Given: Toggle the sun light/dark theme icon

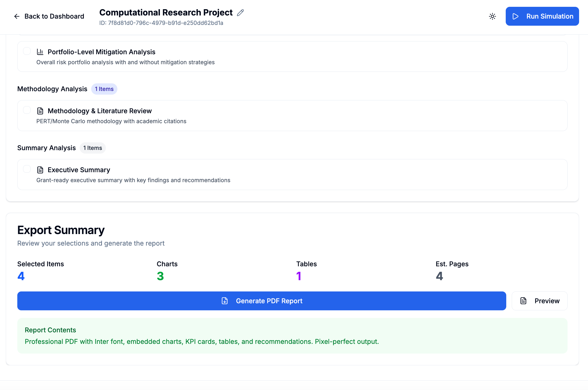Looking at the screenshot, I should [492, 17].
